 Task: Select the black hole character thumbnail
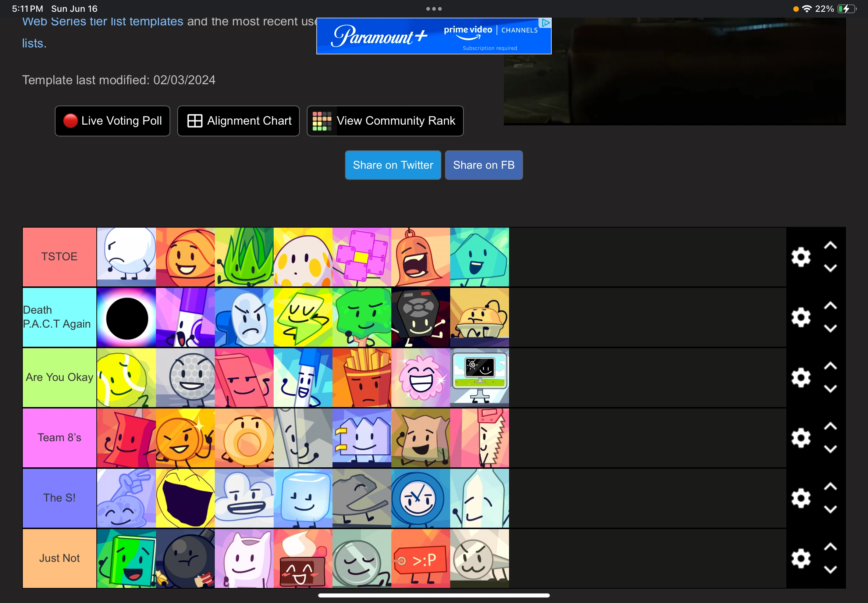tap(127, 318)
